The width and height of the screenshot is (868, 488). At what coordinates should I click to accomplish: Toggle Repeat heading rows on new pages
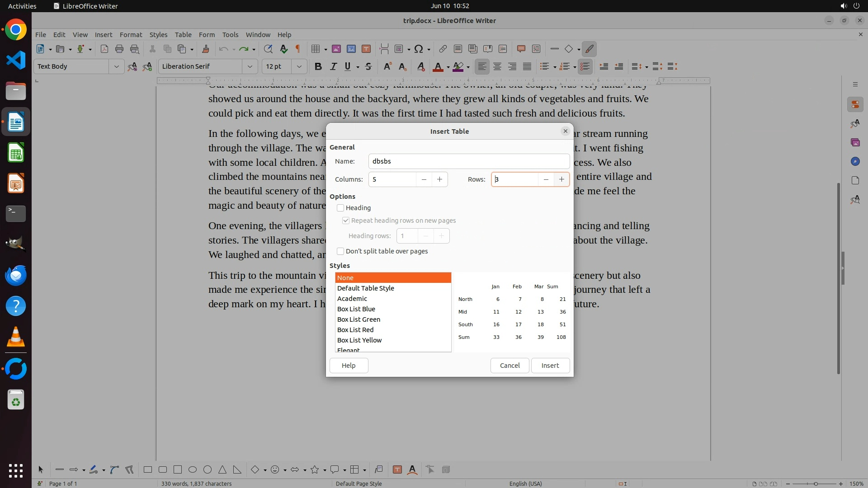click(x=346, y=221)
